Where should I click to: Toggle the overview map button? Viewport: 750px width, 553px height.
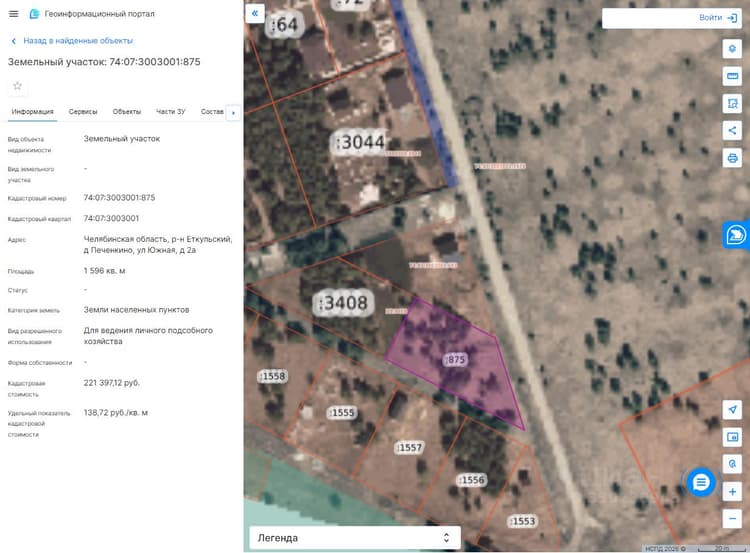click(732, 437)
